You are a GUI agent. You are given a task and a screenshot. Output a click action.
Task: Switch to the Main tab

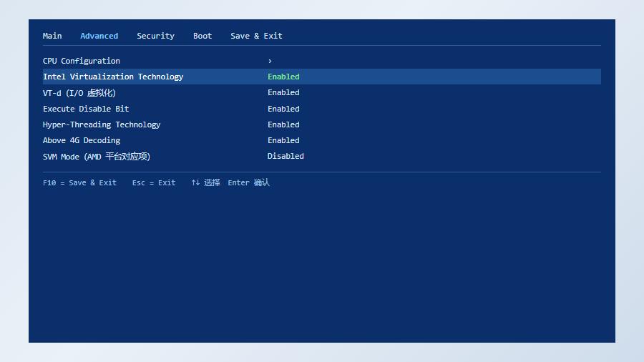point(52,36)
